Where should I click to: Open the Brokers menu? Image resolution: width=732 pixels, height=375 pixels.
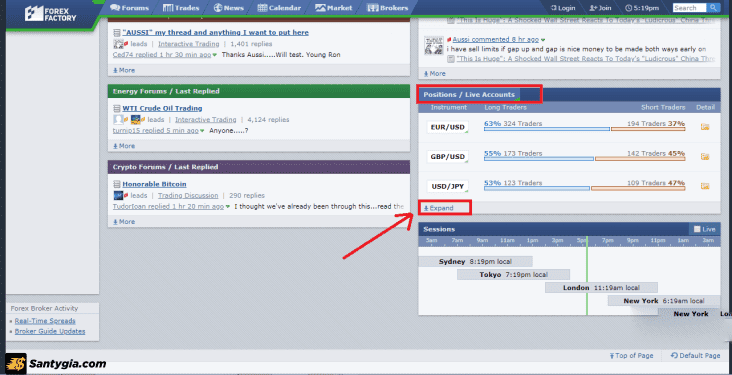(387, 8)
